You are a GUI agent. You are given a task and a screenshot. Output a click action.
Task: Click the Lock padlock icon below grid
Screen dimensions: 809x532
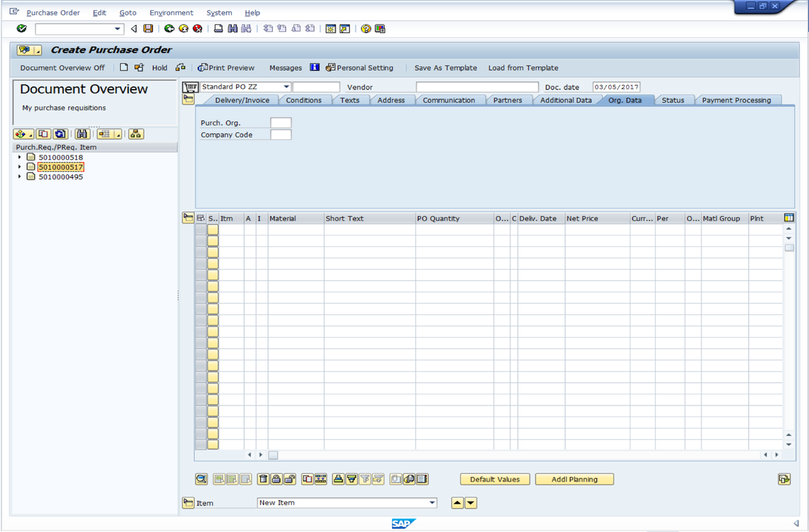[276, 479]
